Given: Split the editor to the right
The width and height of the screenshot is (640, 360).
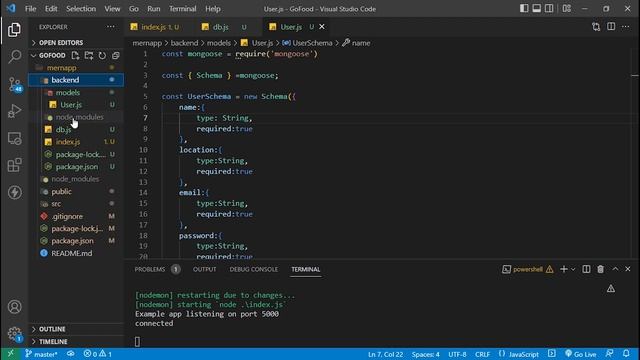Looking at the screenshot, I should [x=611, y=27].
